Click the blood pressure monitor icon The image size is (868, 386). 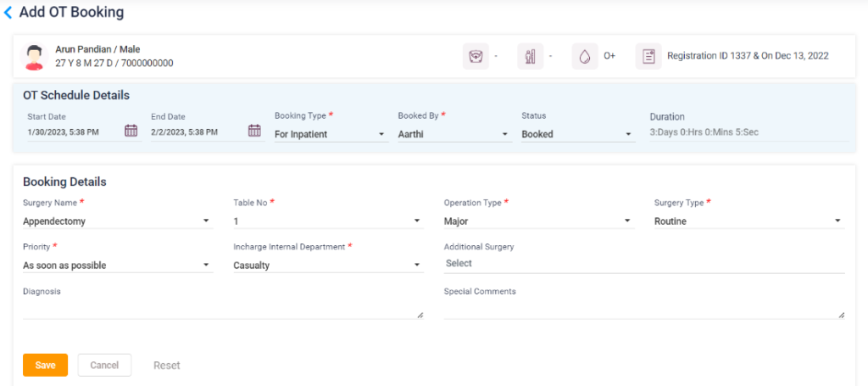click(x=476, y=57)
